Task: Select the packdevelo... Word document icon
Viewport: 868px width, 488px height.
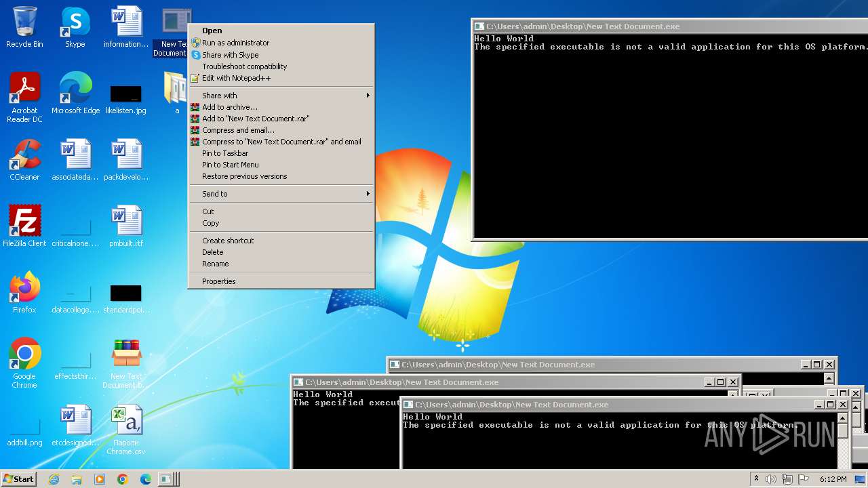Action: tap(126, 160)
